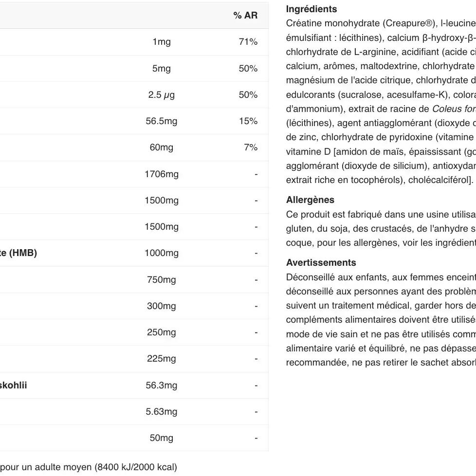
Task: Select the "Allergènes" section heading
Action: [x=310, y=200]
